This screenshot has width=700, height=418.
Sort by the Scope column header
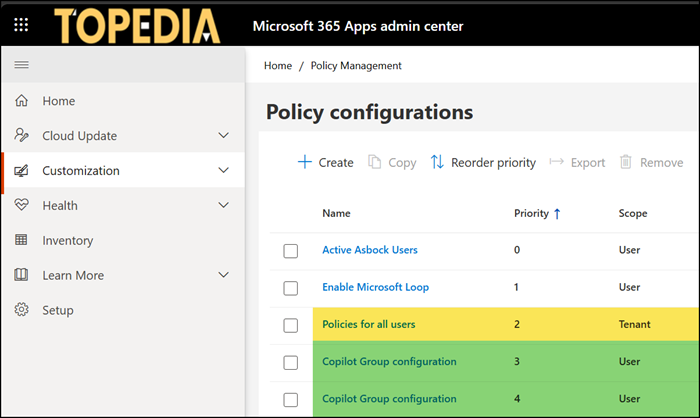point(633,213)
